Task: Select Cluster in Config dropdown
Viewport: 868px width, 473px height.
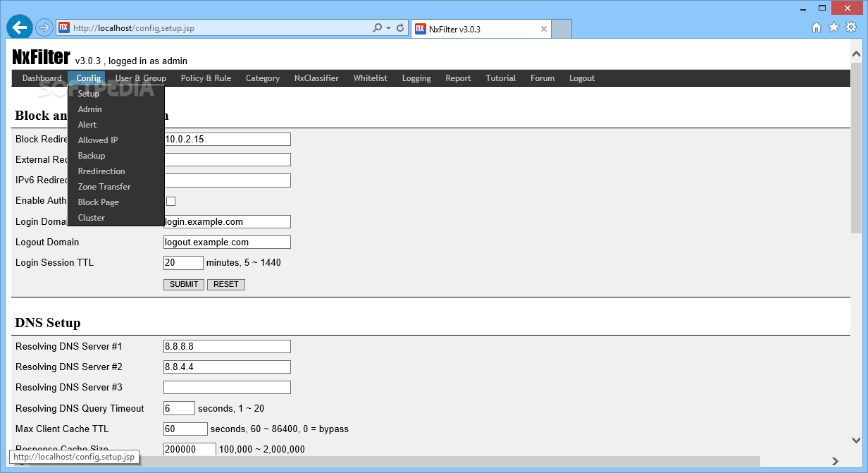Action: (x=116, y=218)
